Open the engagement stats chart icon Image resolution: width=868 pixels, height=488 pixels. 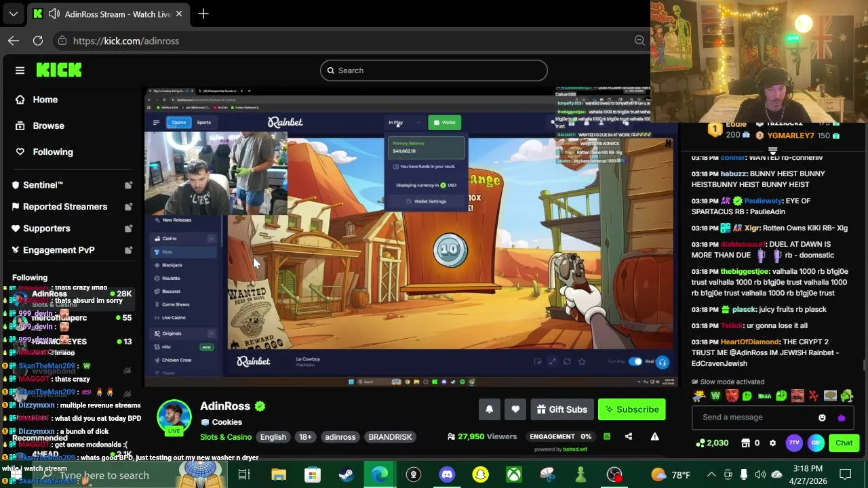click(607, 436)
